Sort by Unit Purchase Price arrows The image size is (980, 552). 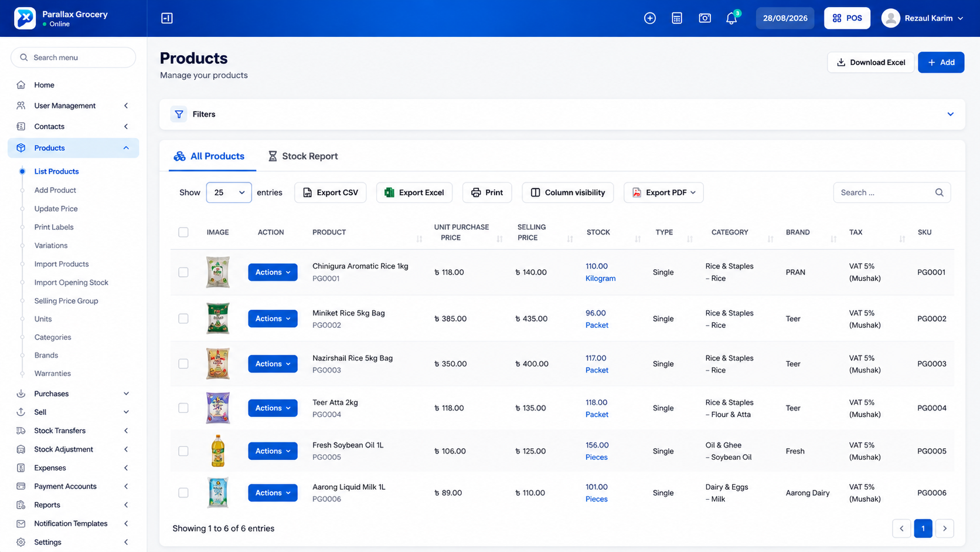(x=499, y=239)
